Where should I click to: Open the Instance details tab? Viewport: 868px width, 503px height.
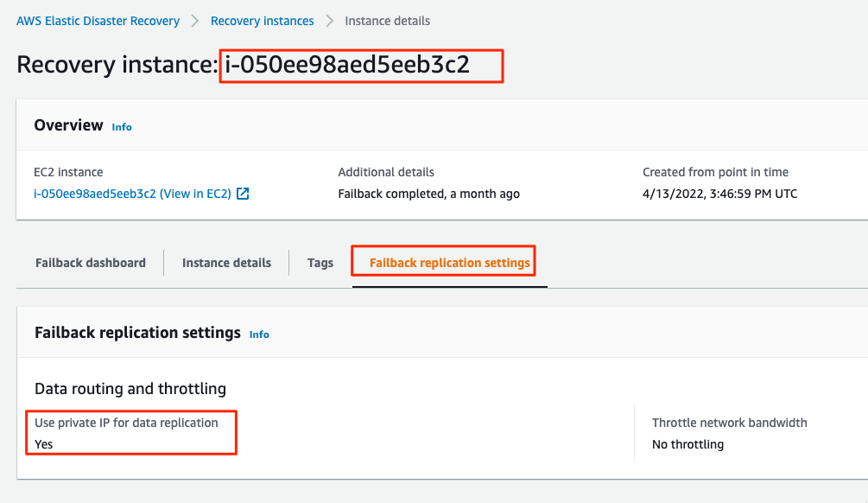click(226, 263)
